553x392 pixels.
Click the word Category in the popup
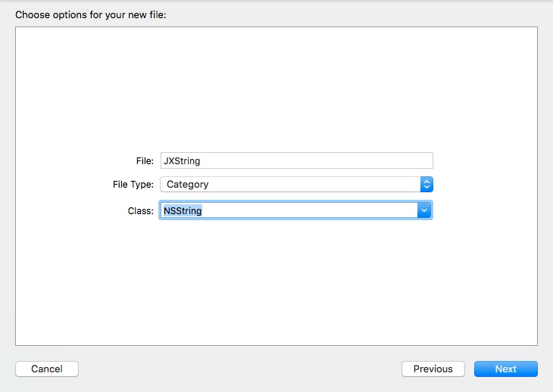tap(188, 184)
